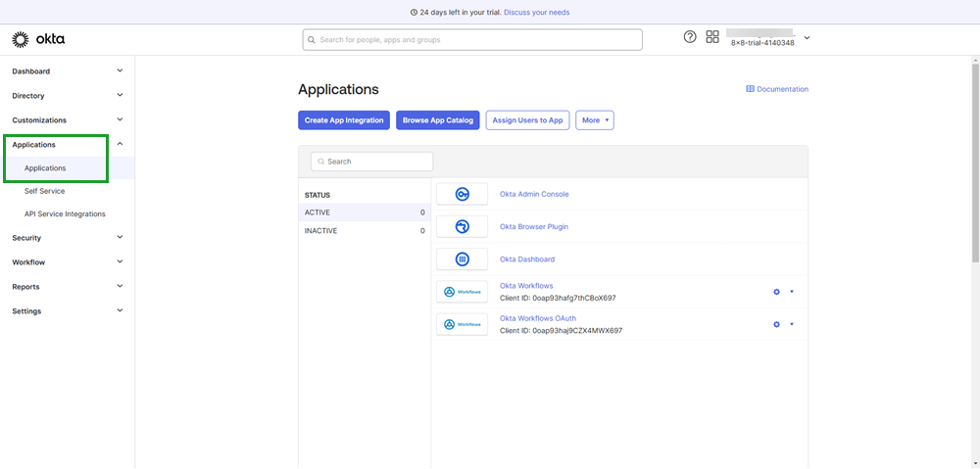Click Create App Integration button
This screenshot has height=469, width=980.
(344, 120)
